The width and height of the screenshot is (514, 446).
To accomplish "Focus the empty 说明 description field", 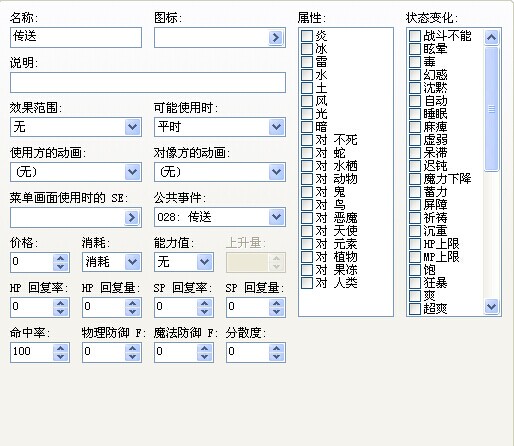I will (x=148, y=82).
